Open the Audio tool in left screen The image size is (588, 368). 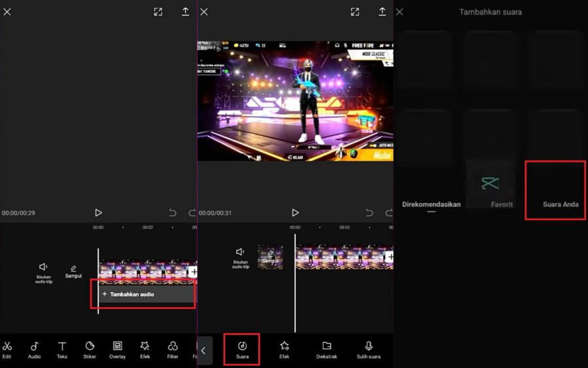coord(34,350)
